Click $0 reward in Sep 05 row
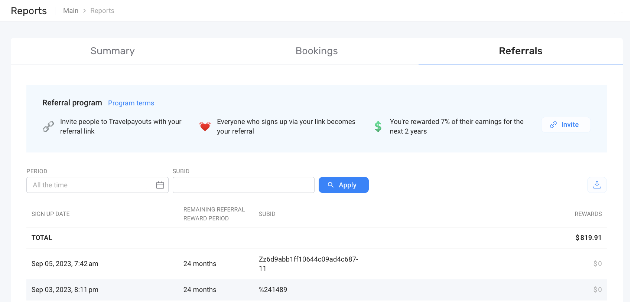Screen dimensions: 644x302 (x=597, y=264)
